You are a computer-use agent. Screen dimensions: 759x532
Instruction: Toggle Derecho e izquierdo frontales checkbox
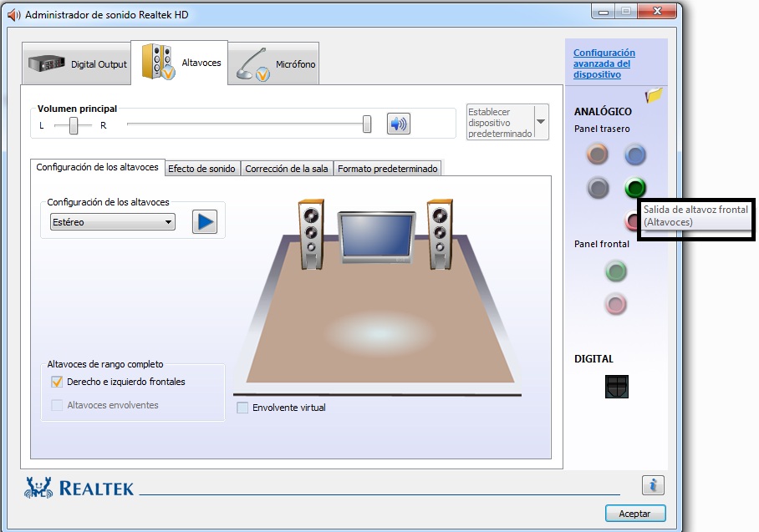click(57, 382)
